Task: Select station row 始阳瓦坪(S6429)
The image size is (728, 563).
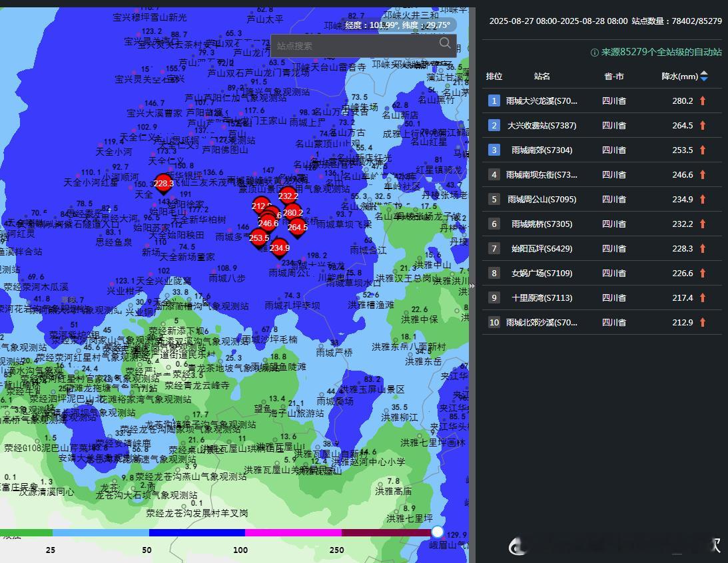Action: [601, 248]
